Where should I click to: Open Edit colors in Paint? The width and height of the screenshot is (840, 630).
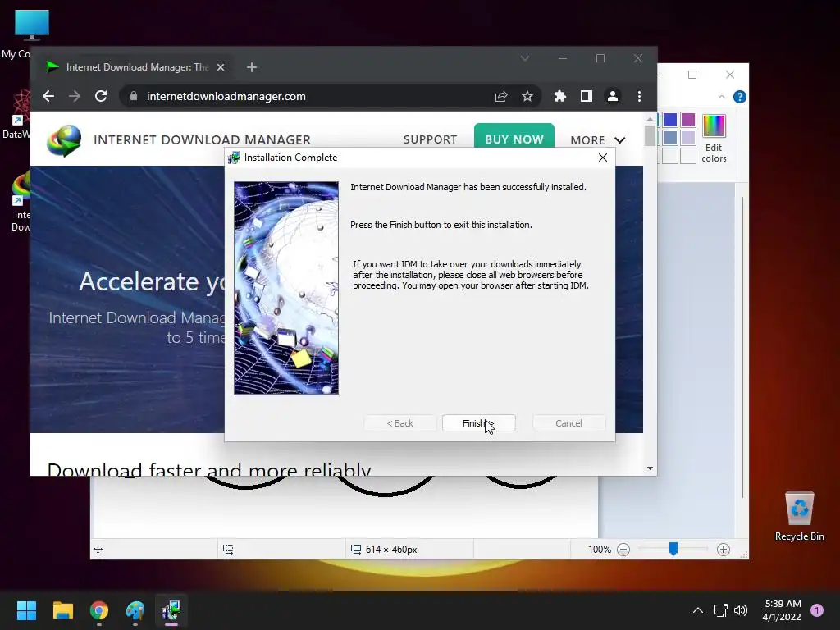(714, 138)
